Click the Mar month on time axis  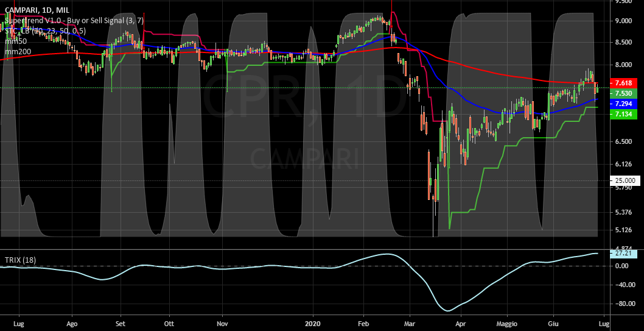coord(410,323)
